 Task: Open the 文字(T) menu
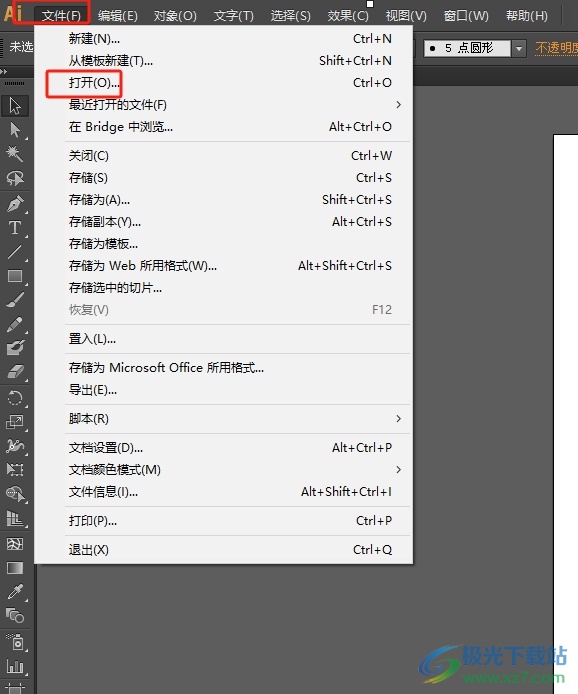click(x=234, y=15)
